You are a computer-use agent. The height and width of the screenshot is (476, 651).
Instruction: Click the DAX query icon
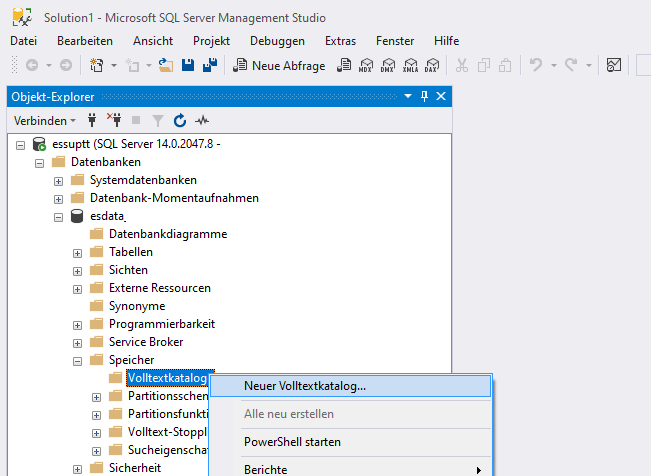(431, 65)
